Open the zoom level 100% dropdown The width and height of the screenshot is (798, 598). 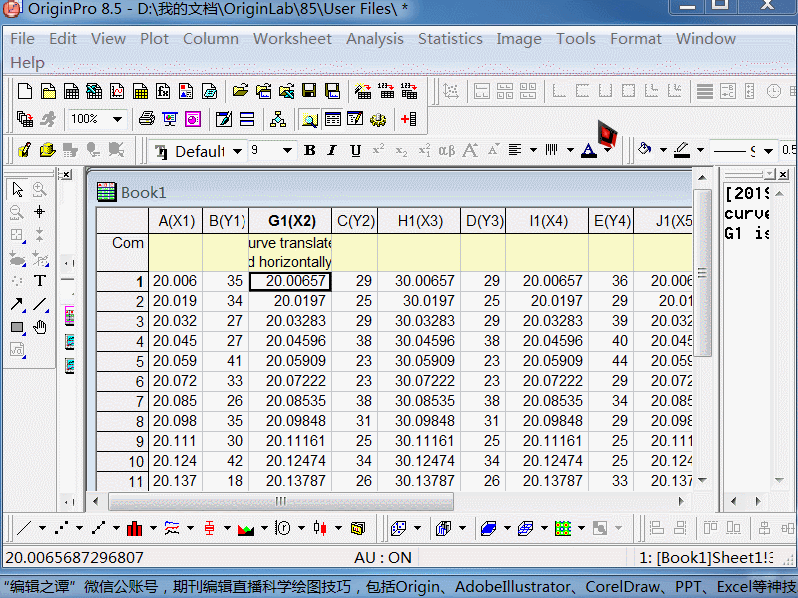[117, 119]
